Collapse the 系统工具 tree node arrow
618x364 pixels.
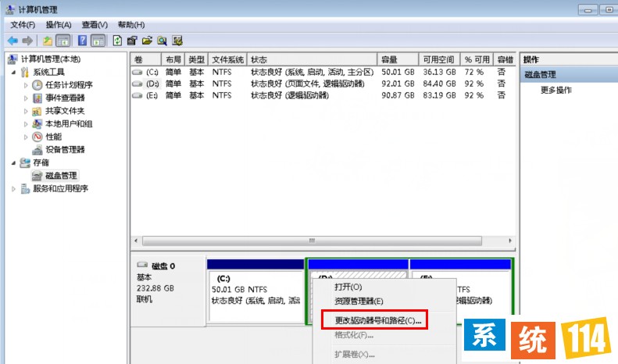[x=14, y=72]
